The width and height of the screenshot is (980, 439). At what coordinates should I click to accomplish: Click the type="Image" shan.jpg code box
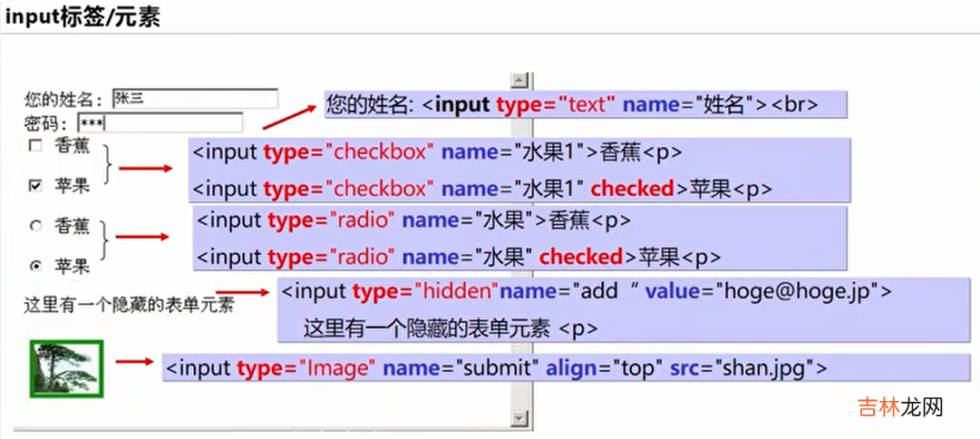pos(495,367)
